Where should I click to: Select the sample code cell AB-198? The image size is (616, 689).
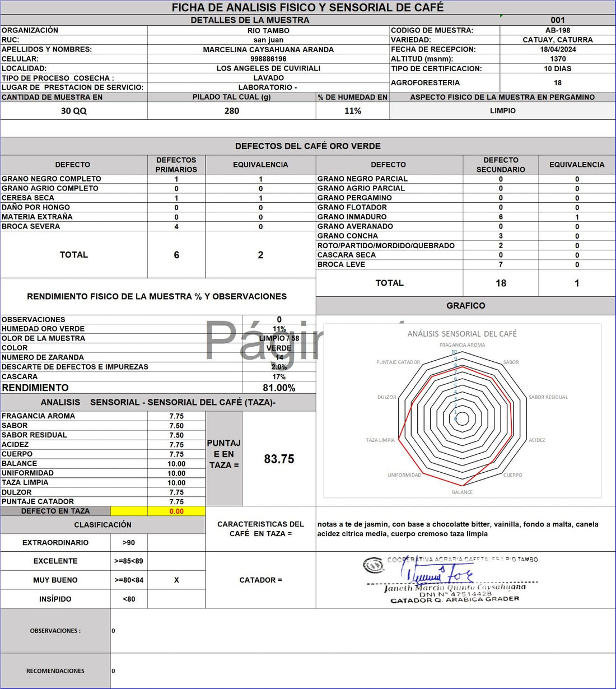[557, 30]
